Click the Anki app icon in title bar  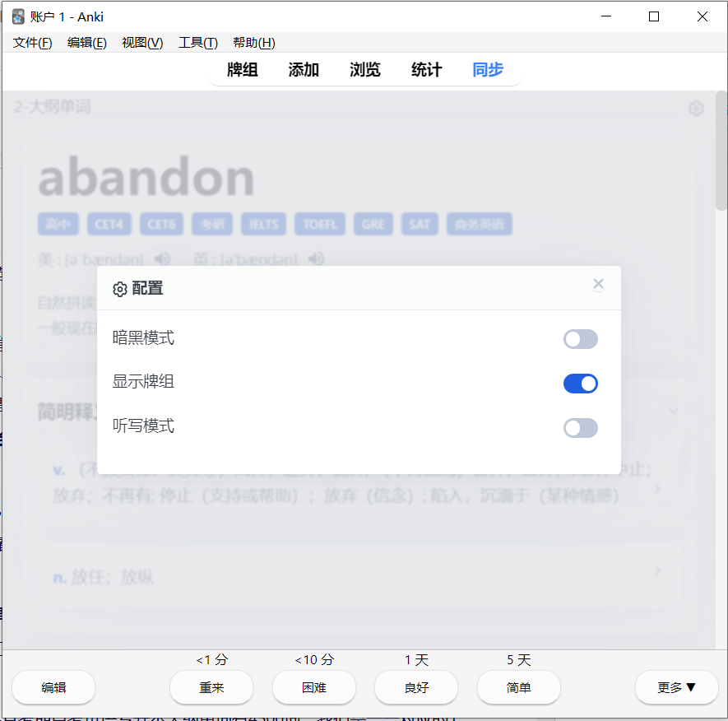(x=18, y=16)
